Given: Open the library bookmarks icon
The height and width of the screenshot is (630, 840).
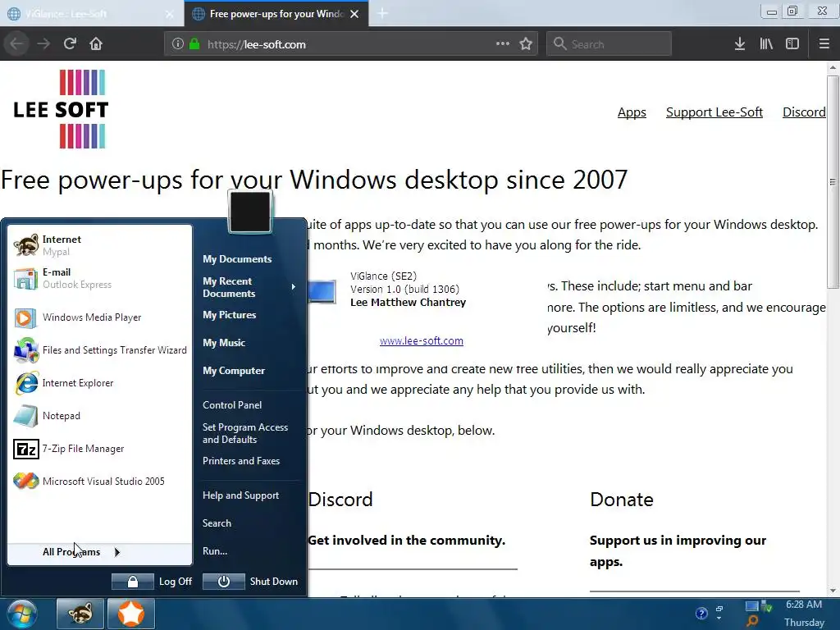Looking at the screenshot, I should pyautogui.click(x=766, y=44).
